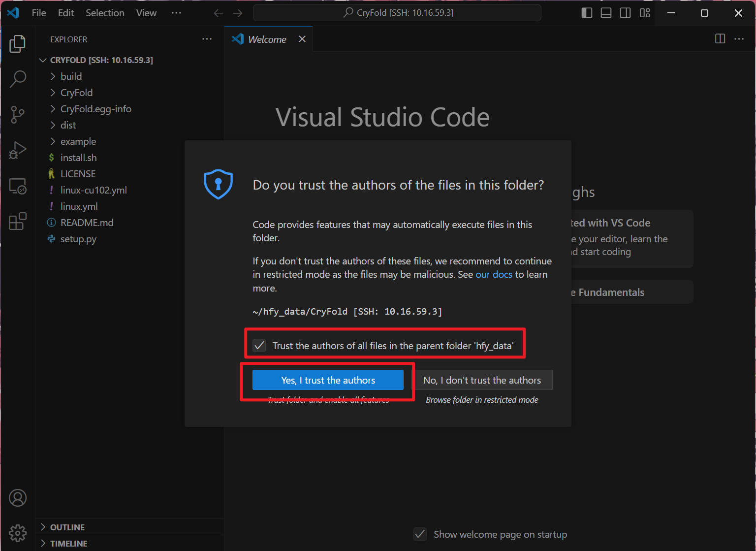
Task: Open the Extensions view icon
Action: 18,222
